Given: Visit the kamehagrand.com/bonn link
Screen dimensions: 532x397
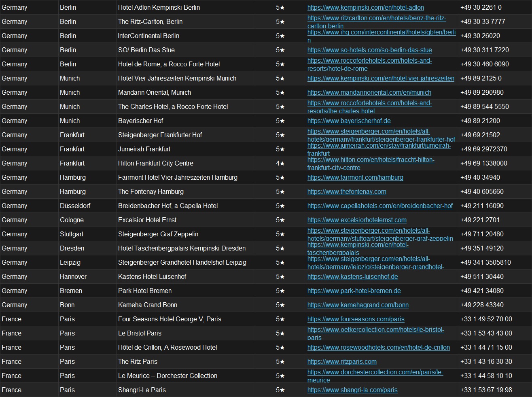Looking at the screenshot, I should (x=358, y=305).
